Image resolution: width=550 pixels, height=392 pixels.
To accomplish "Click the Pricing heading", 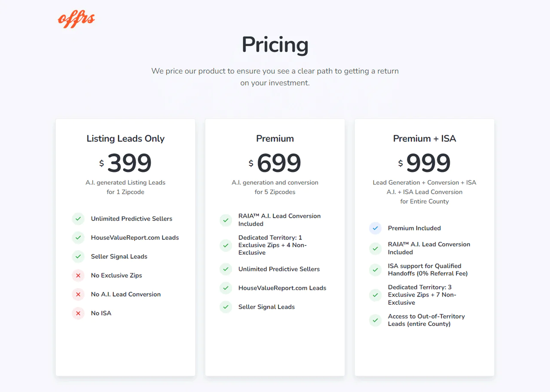I will tap(275, 45).
